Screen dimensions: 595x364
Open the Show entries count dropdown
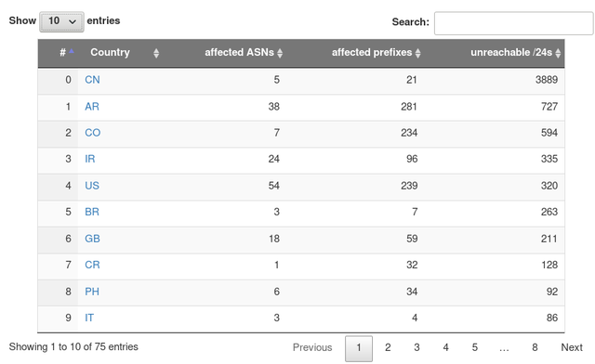(x=61, y=21)
